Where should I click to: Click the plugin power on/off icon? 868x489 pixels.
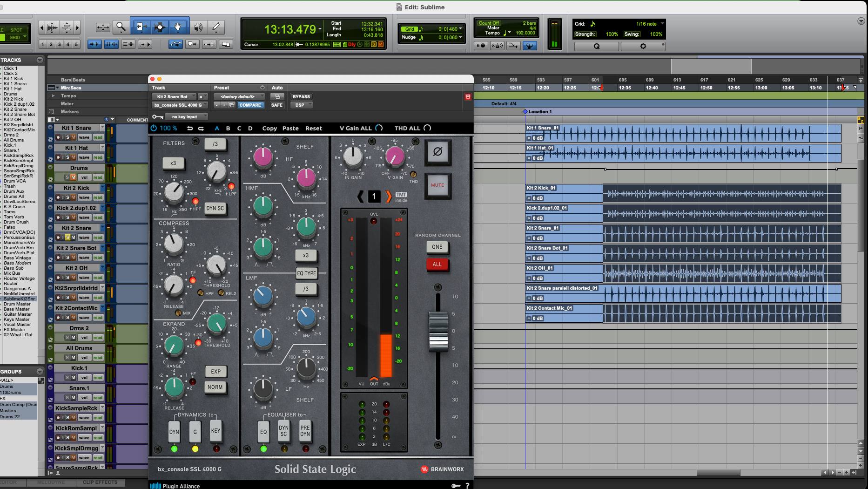154,128
